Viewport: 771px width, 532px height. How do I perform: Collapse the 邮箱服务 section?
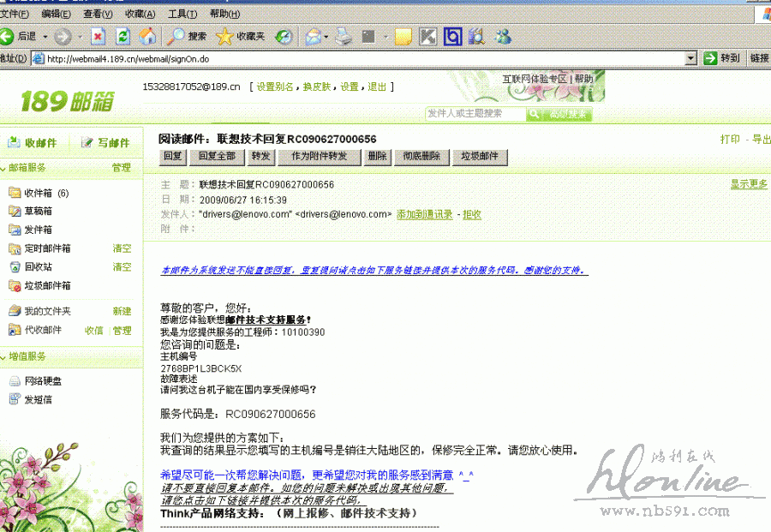point(4,168)
